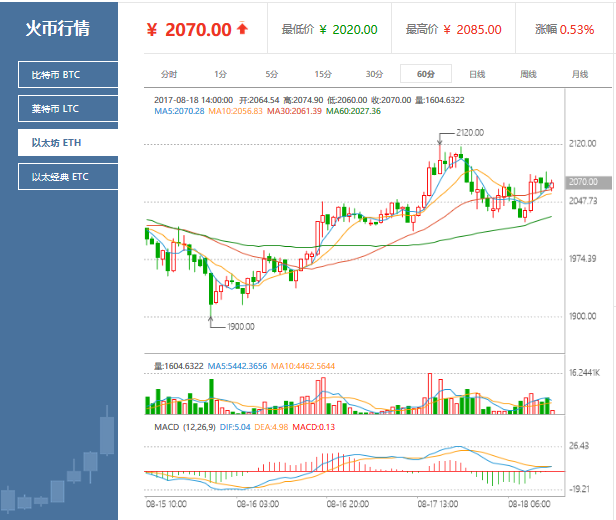616x520 pixels.
Task: Select the 比特币 BTC sidebar item
Action: [68, 75]
